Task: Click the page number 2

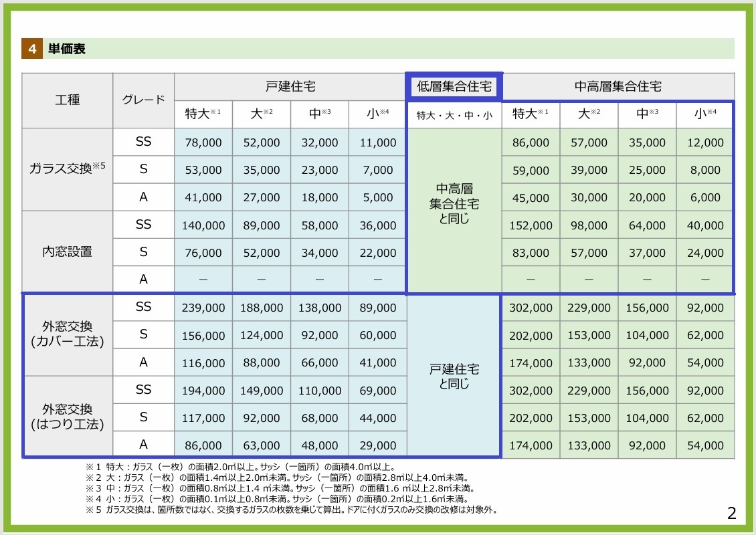Action: tap(731, 514)
